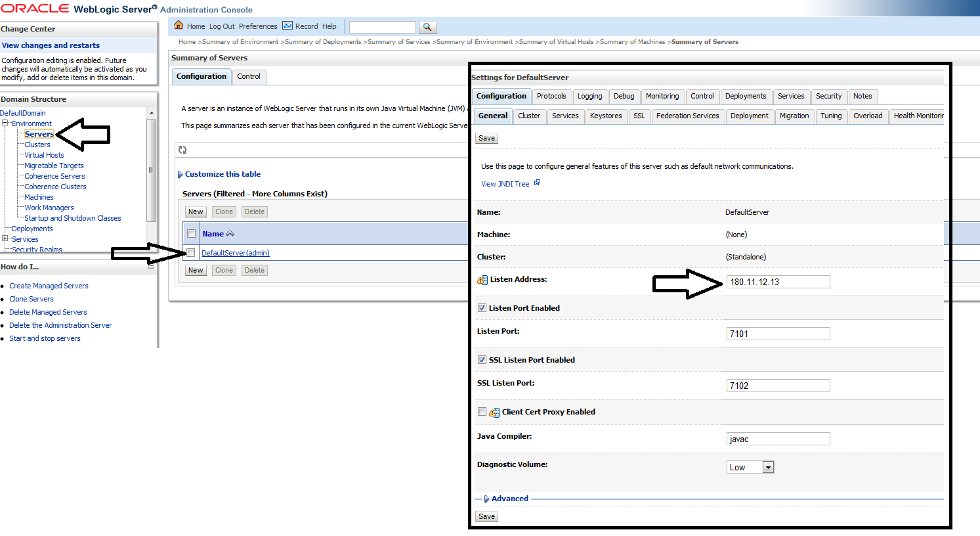Uncheck Listen Port Enabled checkbox

(482, 308)
